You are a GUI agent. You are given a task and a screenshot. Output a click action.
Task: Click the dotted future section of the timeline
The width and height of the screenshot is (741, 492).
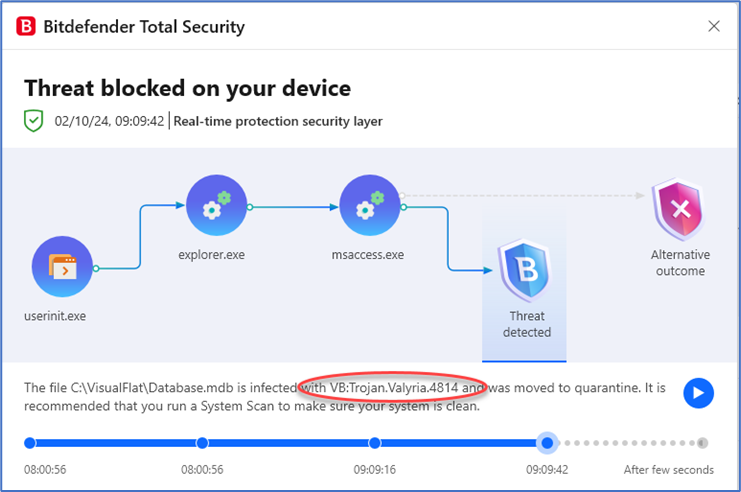point(629,443)
